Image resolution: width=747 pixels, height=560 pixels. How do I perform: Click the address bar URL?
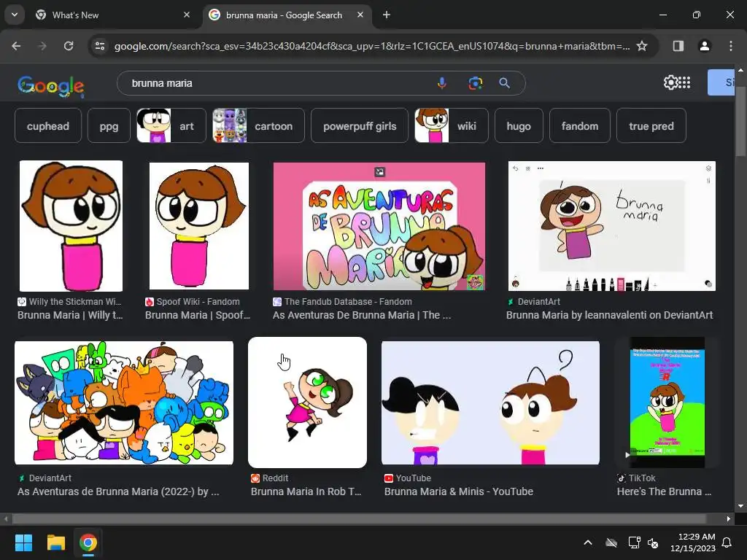point(371,46)
